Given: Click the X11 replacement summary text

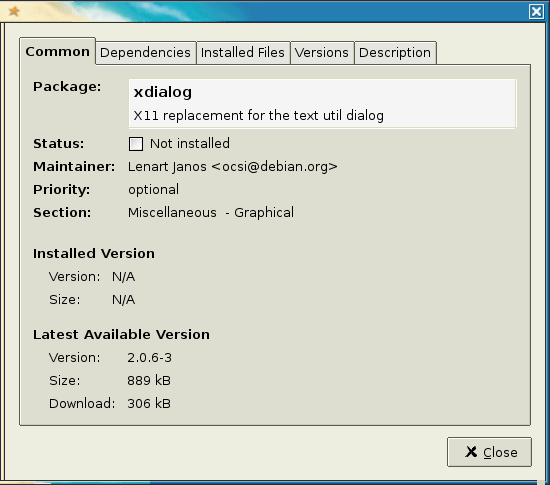Looking at the screenshot, I should [259, 115].
